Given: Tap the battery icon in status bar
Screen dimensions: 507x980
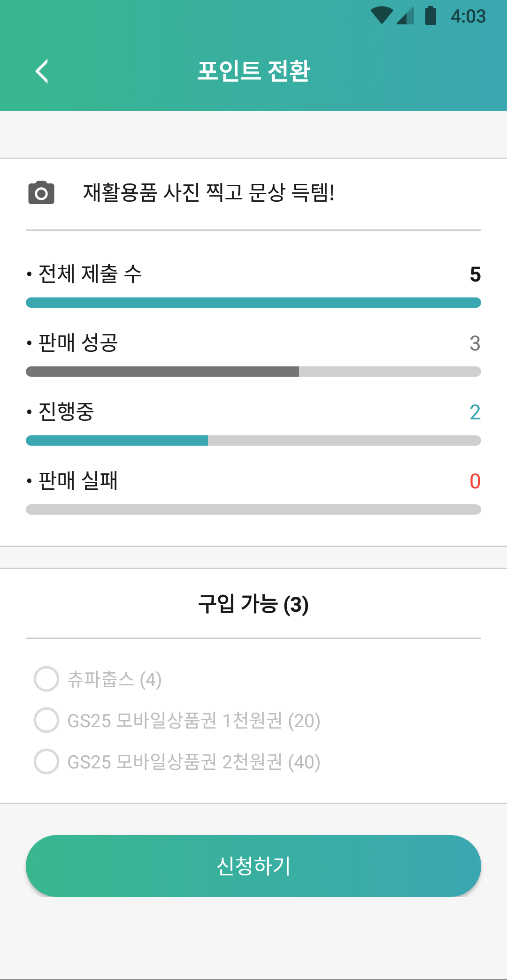Looking at the screenshot, I should click(430, 15).
